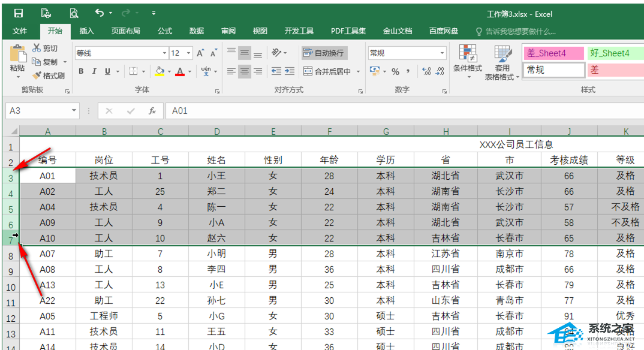Click the clipboard 粘贴 (Paste) icon
Image resolution: width=644 pixels, height=350 pixels.
click(17, 54)
